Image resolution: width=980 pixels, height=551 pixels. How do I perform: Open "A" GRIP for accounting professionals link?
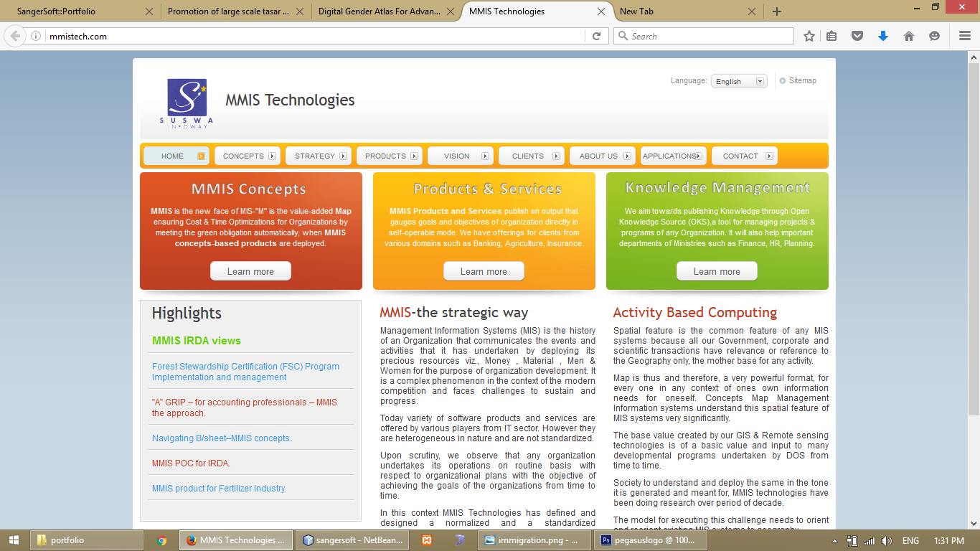[244, 408]
